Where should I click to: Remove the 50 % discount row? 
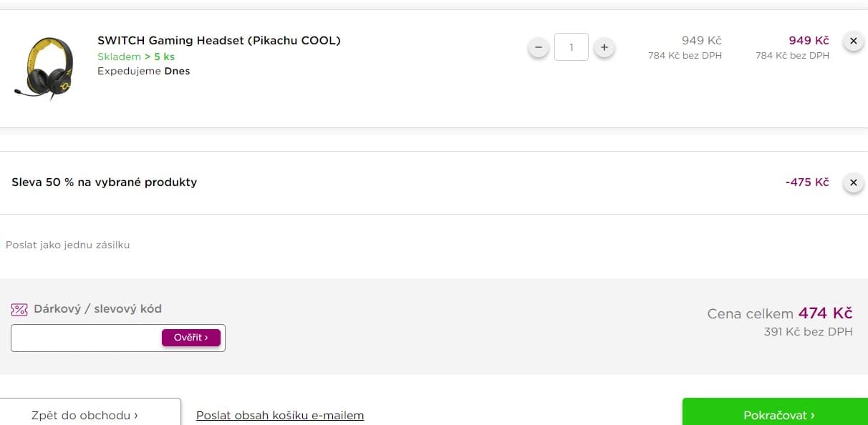(852, 183)
